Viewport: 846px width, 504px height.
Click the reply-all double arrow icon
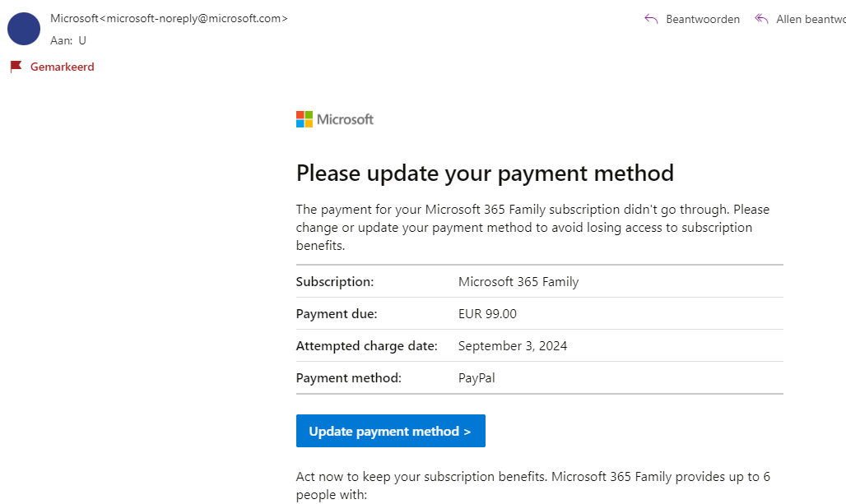click(x=761, y=19)
